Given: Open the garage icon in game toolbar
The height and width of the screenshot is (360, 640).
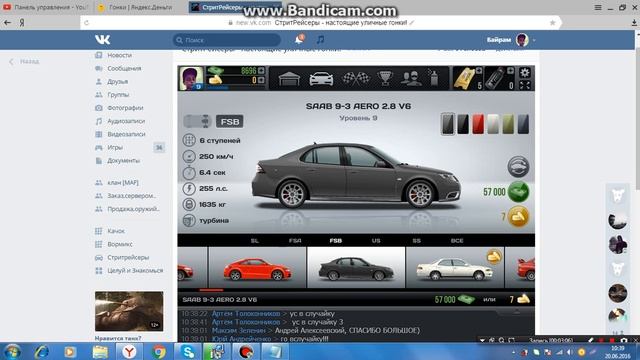Looking at the screenshot, I should (289, 78).
